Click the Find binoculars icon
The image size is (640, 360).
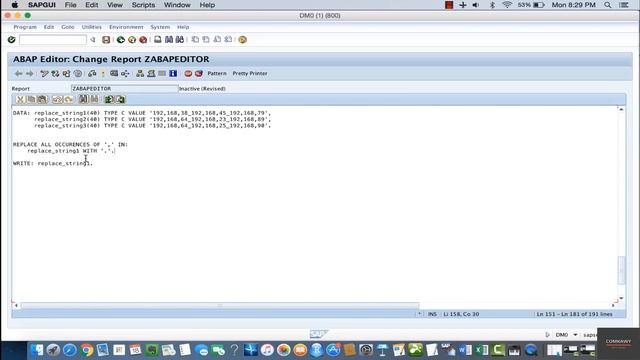(x=169, y=40)
